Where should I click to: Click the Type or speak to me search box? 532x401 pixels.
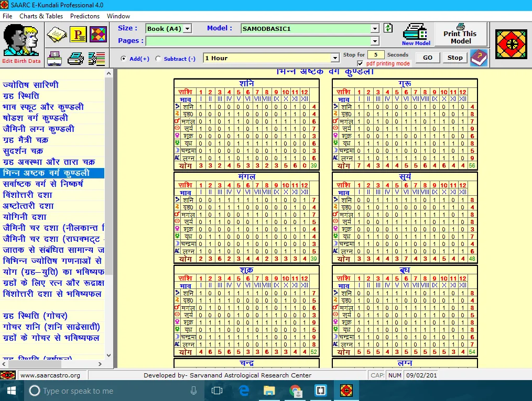pos(115,391)
